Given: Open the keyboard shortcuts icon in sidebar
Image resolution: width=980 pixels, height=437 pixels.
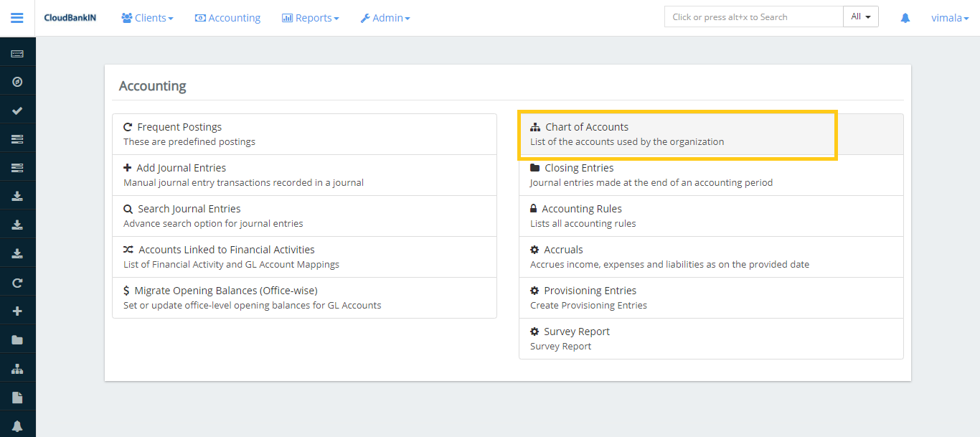Looking at the screenshot, I should coord(17,52).
